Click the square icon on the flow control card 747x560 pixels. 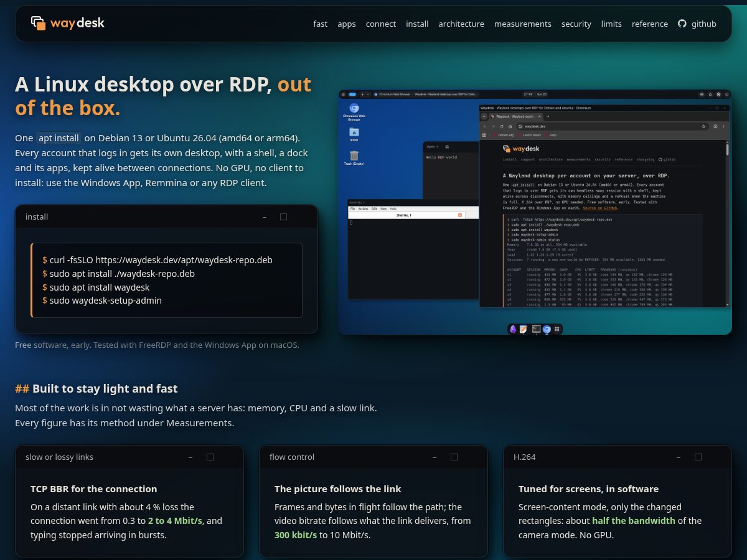tap(454, 457)
